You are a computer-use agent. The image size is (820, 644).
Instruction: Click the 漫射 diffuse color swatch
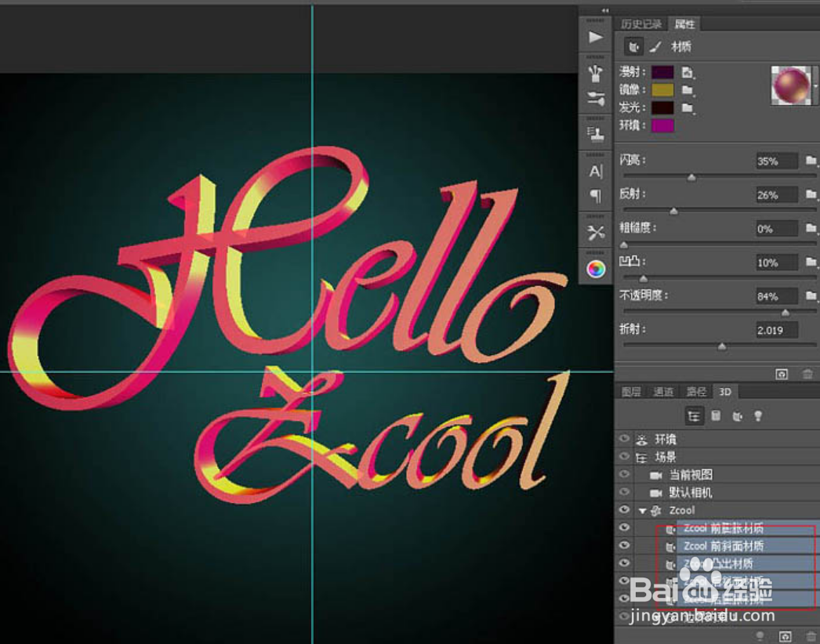point(662,72)
